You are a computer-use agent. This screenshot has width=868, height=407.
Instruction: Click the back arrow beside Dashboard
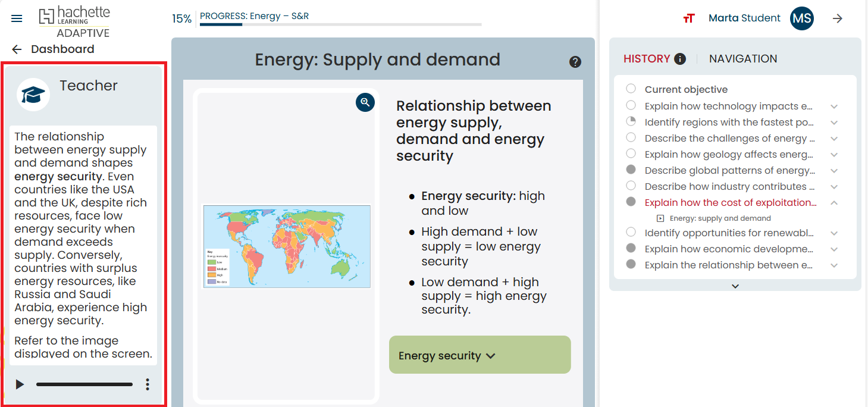click(17, 49)
